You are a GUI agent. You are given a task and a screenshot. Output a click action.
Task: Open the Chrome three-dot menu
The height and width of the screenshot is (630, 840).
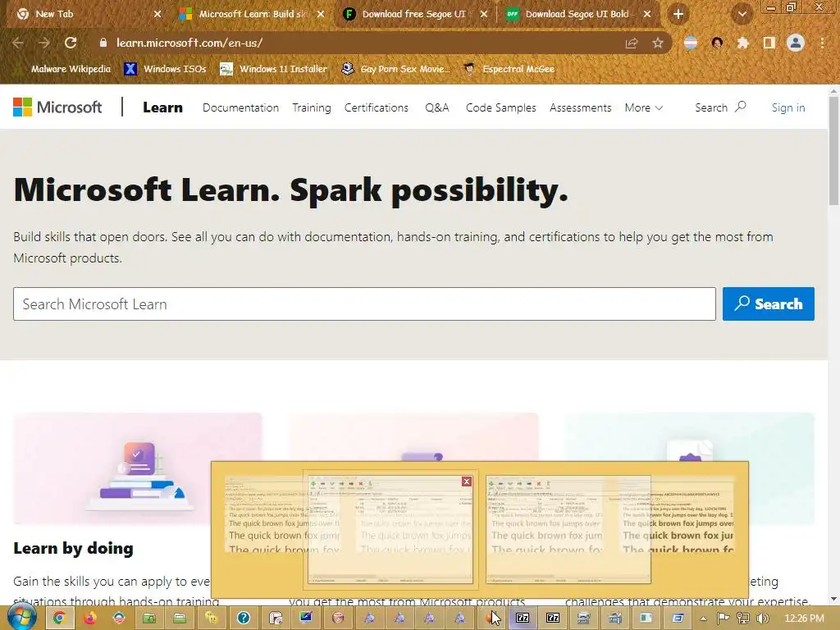[x=822, y=43]
